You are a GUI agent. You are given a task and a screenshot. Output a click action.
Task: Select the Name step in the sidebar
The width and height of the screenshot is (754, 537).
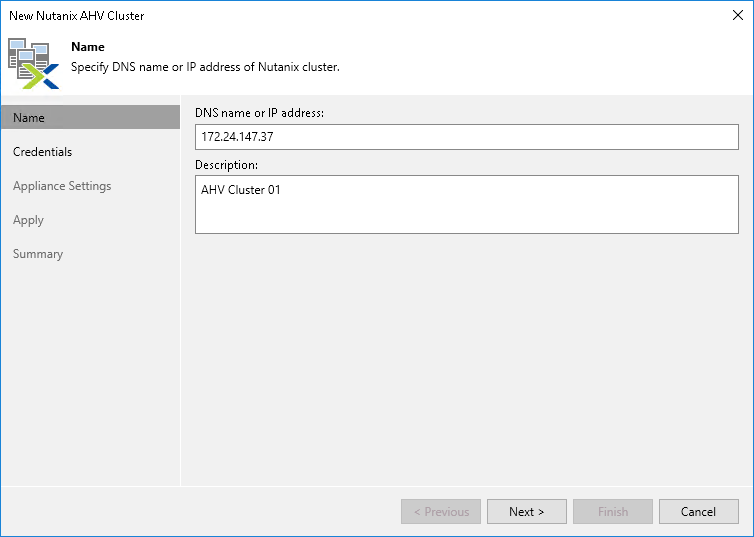(x=90, y=117)
